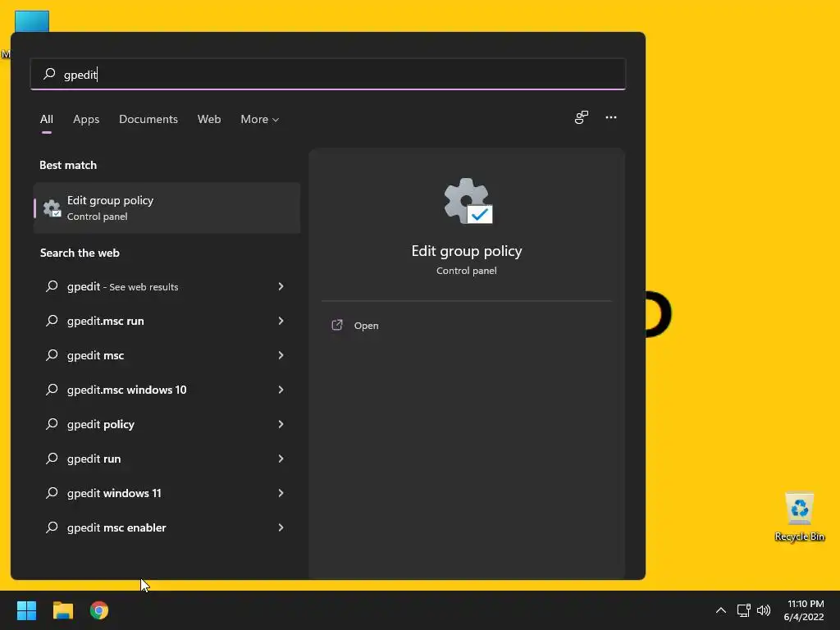
Task: Select the 'gpedit msc' web suggestion
Action: 167,355
